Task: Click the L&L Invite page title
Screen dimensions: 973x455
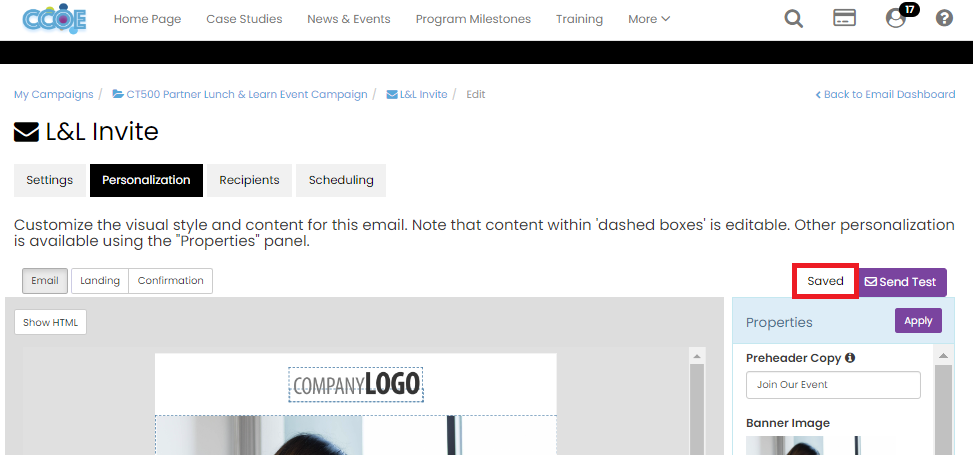Action: click(86, 132)
